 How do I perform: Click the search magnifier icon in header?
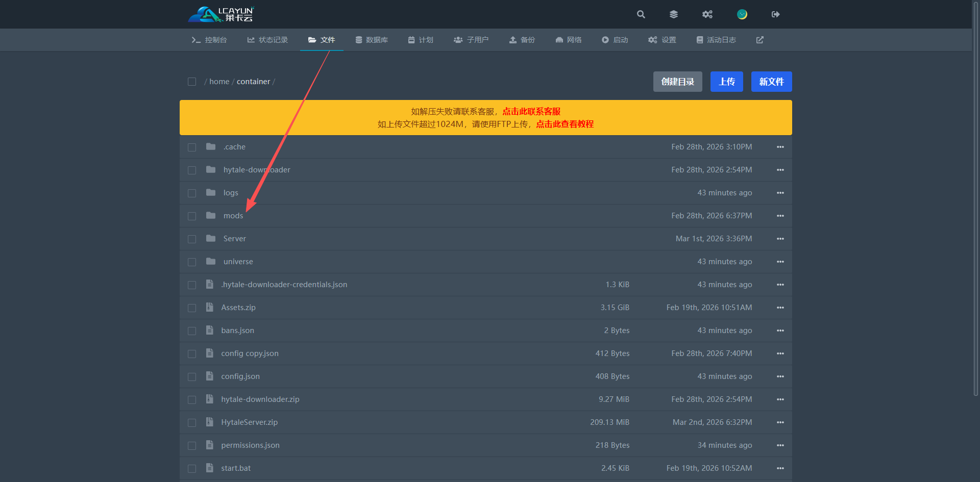click(641, 14)
